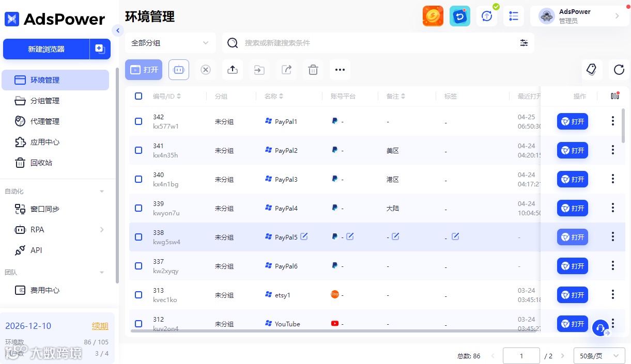Open the 全部分组 group dropdown
The width and height of the screenshot is (631, 364).
click(x=171, y=43)
